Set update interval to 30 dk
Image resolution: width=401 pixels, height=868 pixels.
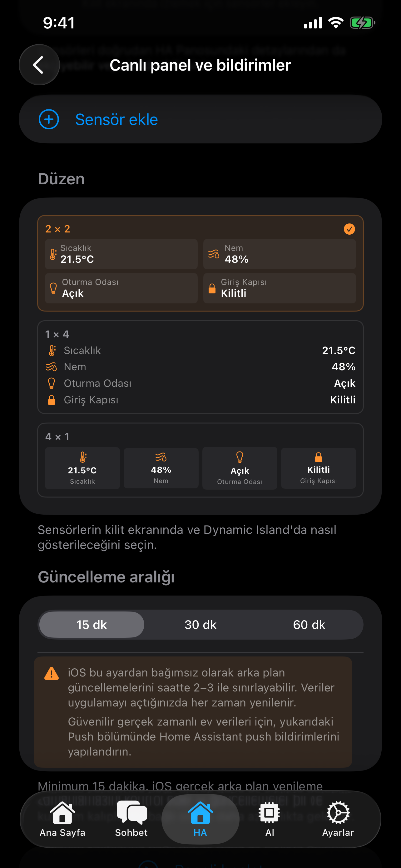pyautogui.click(x=200, y=625)
